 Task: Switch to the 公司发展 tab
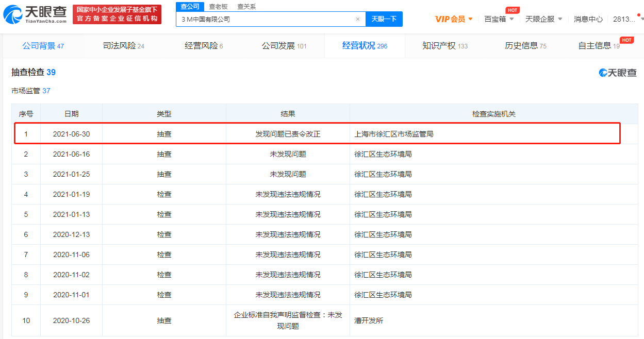pyautogui.click(x=284, y=46)
